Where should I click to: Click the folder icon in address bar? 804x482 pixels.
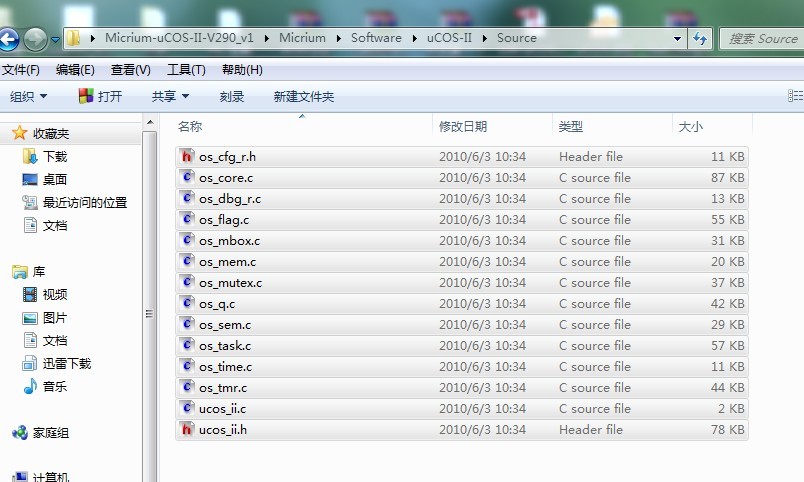[x=73, y=38]
